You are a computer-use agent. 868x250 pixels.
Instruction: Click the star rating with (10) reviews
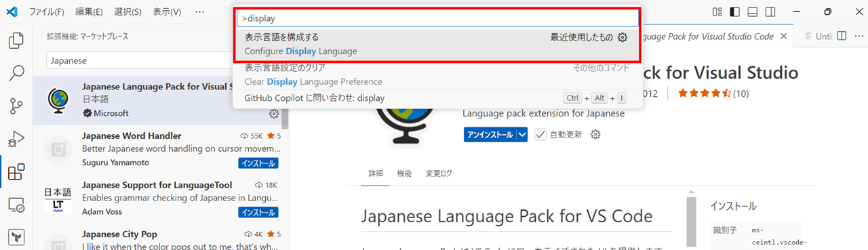pyautogui.click(x=713, y=93)
